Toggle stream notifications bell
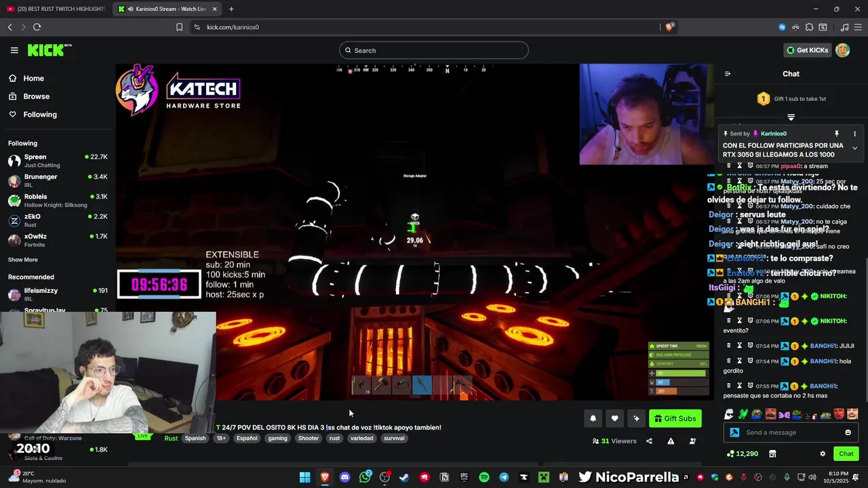This screenshot has width=868, height=488. pos(593,418)
